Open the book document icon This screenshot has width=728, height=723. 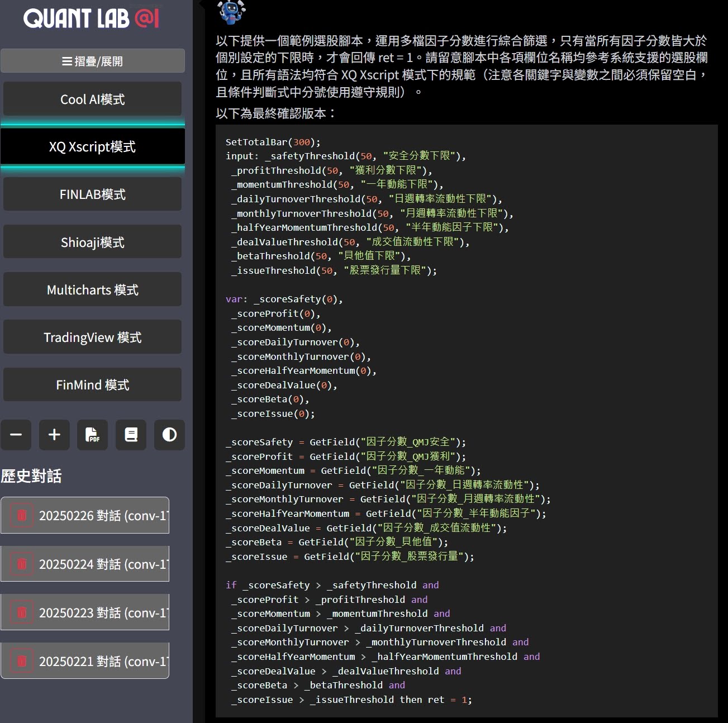pyautogui.click(x=131, y=435)
